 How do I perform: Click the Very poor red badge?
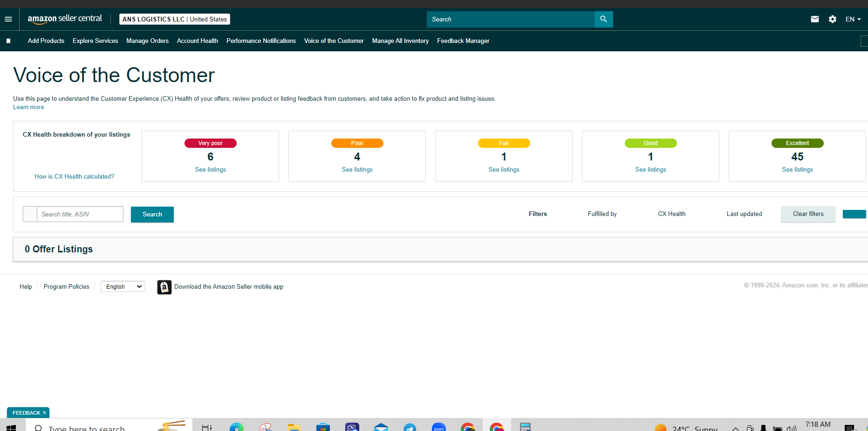pos(211,143)
